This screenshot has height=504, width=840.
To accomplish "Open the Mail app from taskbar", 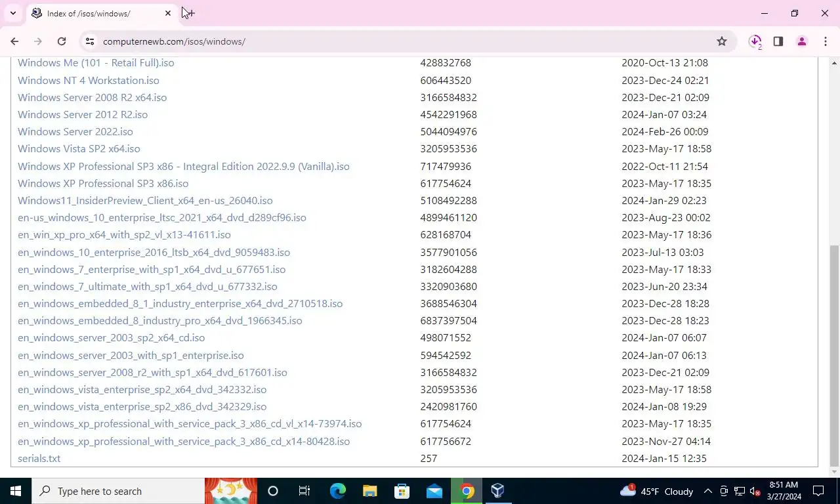I will click(434, 491).
